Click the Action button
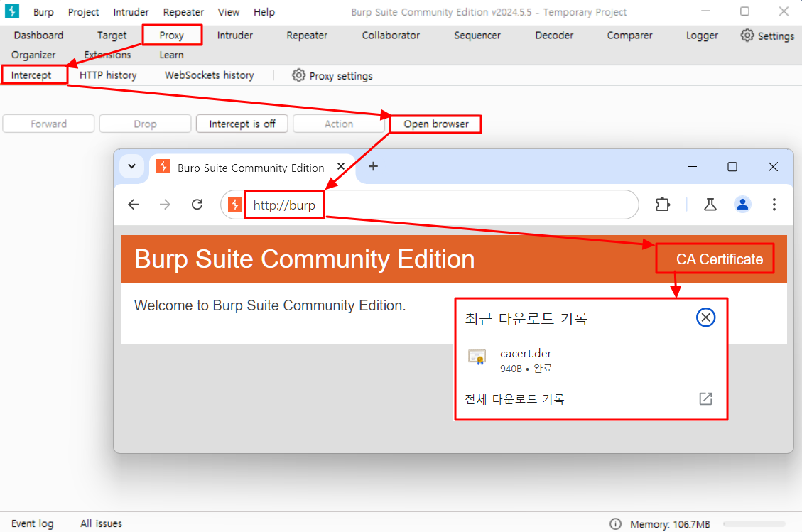This screenshot has width=802, height=532. pyautogui.click(x=339, y=124)
